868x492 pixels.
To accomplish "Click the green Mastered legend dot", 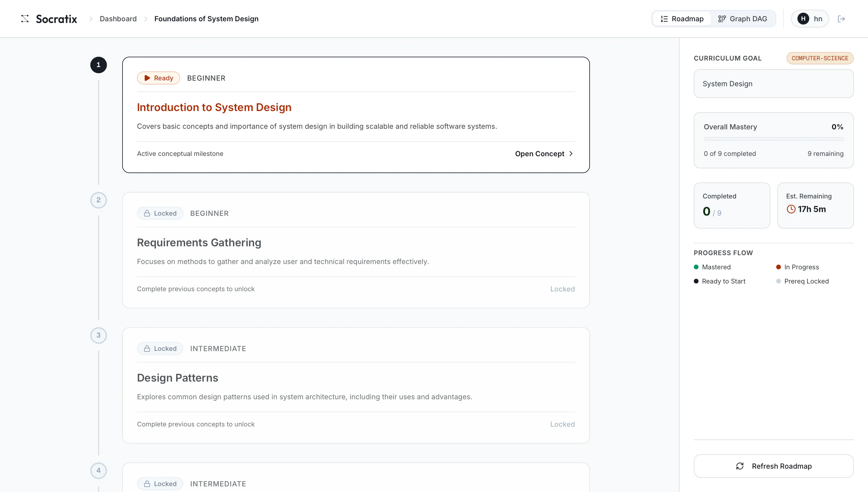I will coord(696,267).
